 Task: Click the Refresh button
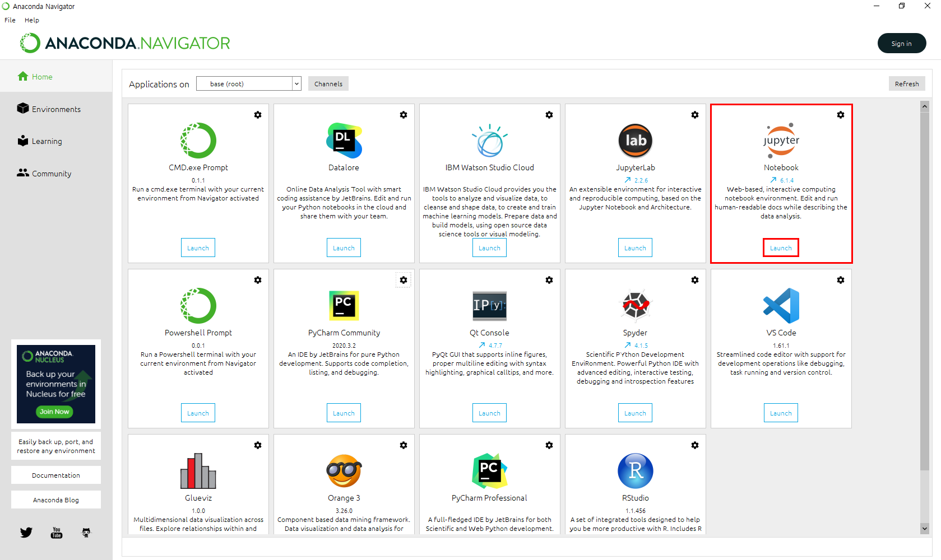tap(907, 84)
